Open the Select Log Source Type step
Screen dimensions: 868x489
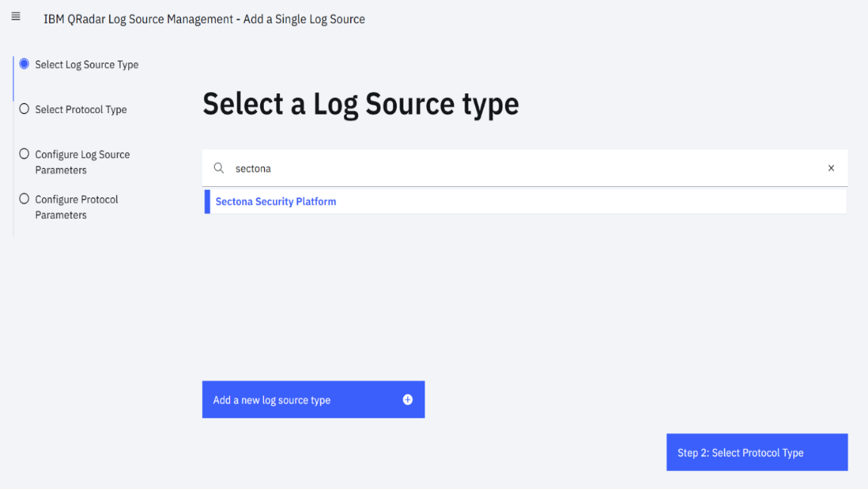click(85, 64)
